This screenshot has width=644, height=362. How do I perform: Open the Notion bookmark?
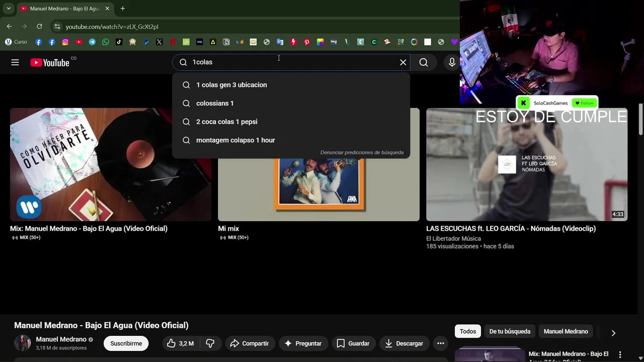coord(226,42)
